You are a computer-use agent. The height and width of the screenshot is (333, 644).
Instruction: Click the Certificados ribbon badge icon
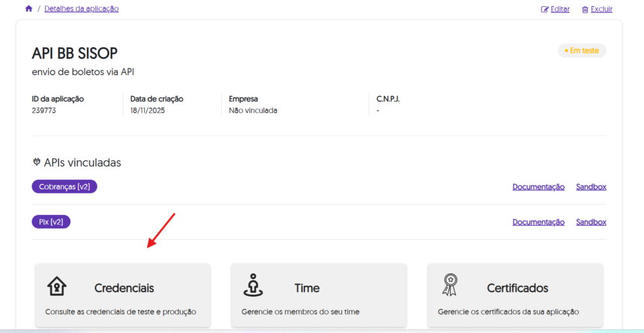[x=449, y=285]
